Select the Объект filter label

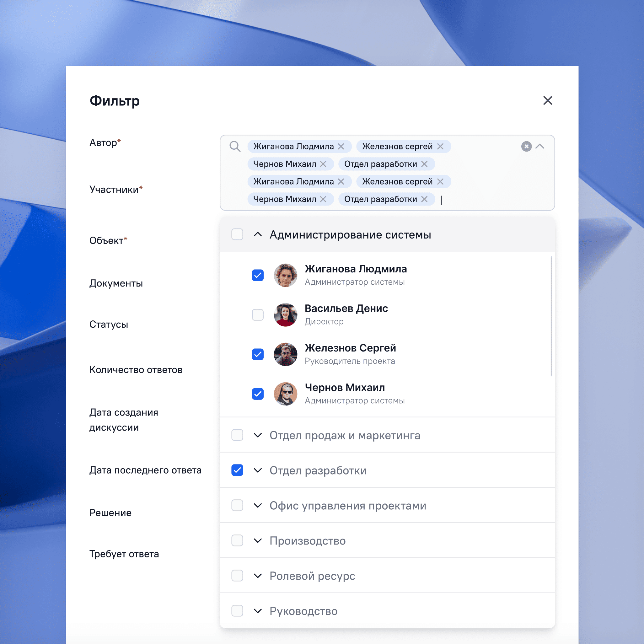(x=108, y=240)
